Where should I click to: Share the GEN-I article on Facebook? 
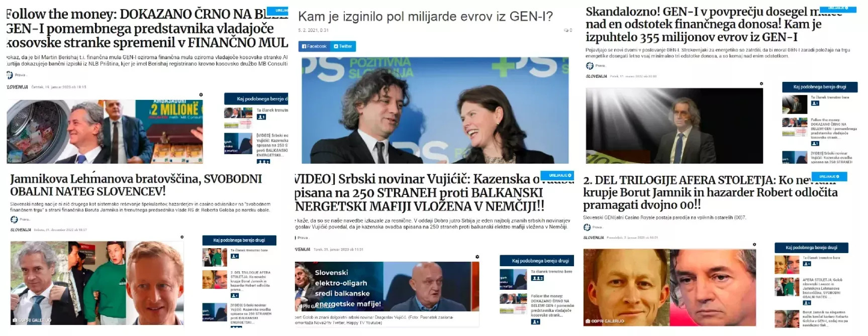314,46
